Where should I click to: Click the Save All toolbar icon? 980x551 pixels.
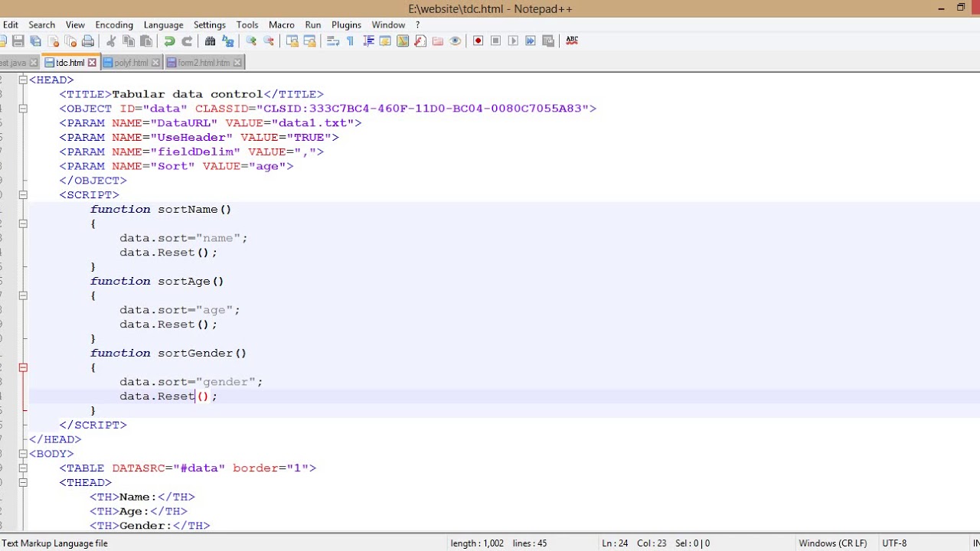pyautogui.click(x=35, y=41)
